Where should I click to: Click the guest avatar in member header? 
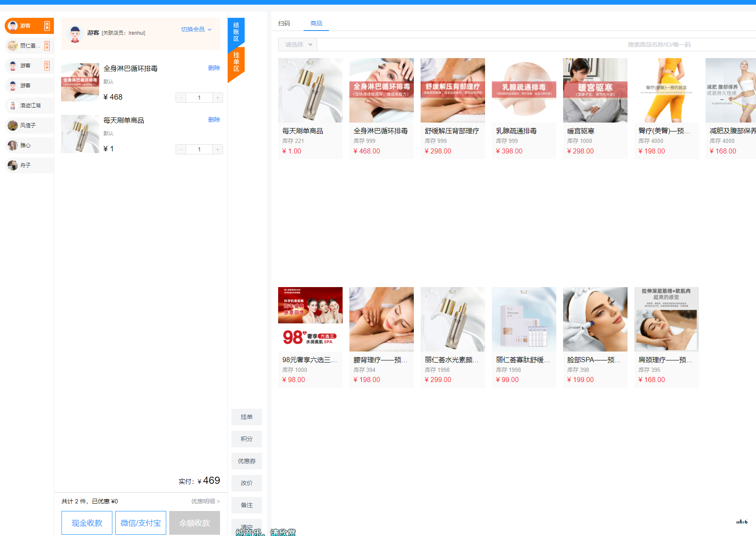pos(75,34)
